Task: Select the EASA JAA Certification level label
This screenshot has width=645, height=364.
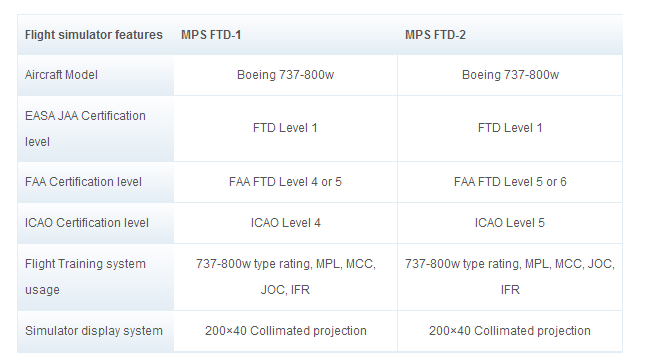Action: click(x=85, y=129)
